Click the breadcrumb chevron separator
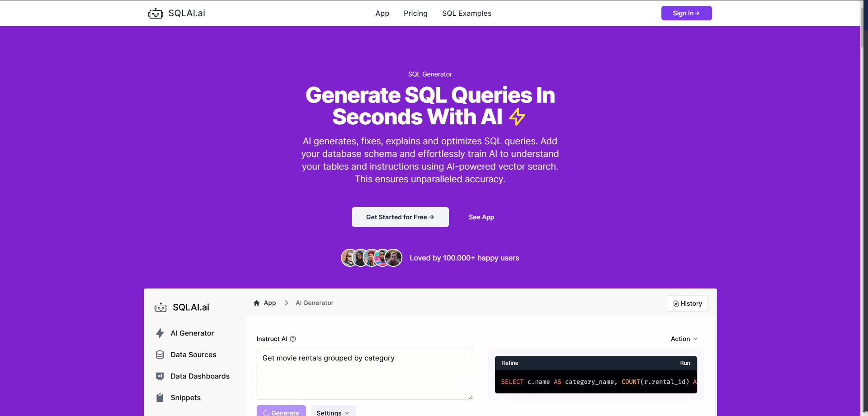Viewport: 868px width, 416px height. point(286,303)
